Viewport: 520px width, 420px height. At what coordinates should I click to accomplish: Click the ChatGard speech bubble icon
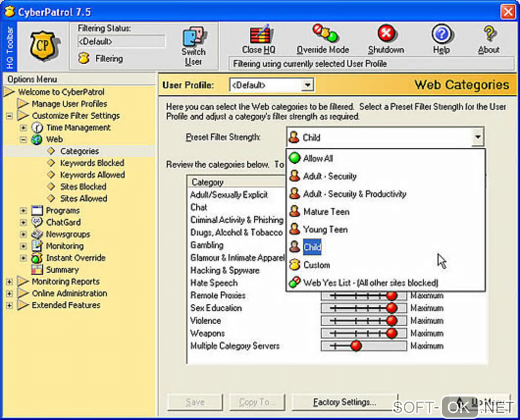pos(37,222)
